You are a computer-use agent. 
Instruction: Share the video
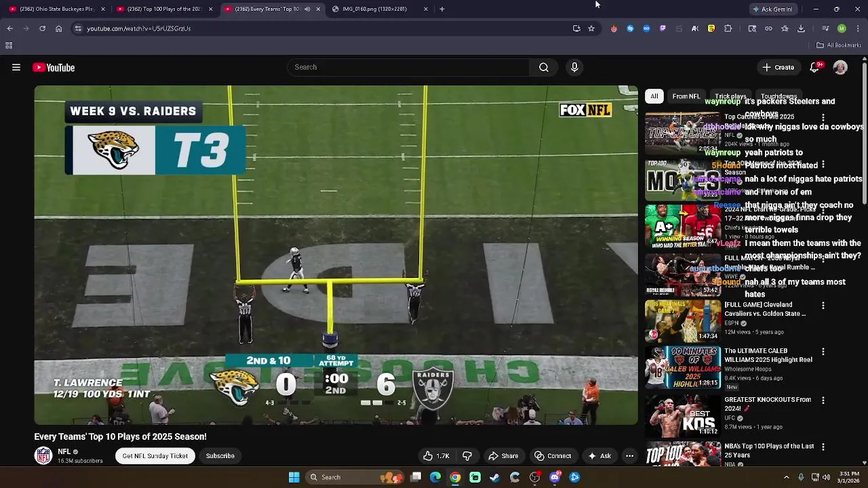(x=503, y=456)
